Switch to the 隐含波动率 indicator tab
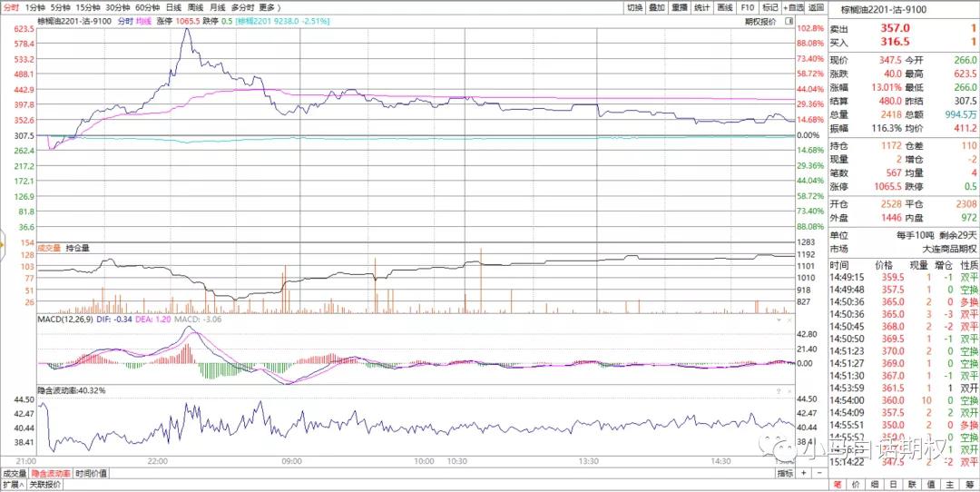The image size is (980, 492). point(50,473)
